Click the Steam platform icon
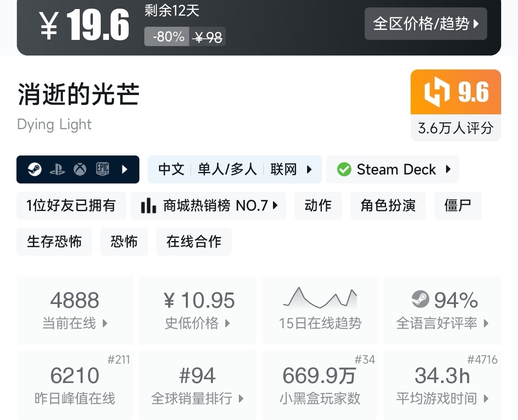 (x=35, y=169)
